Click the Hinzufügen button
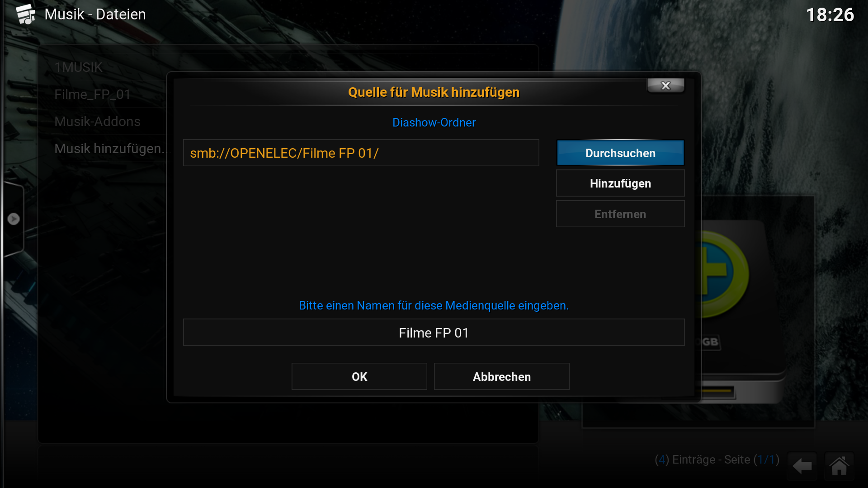This screenshot has height=488, width=868. 620,183
